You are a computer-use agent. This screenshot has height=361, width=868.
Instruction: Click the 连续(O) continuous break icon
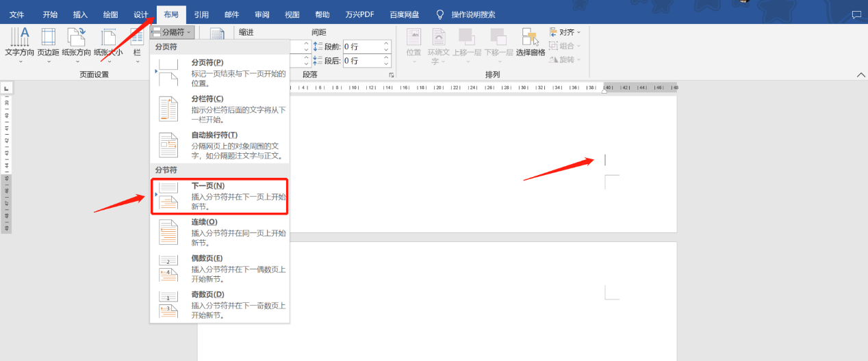click(x=168, y=232)
